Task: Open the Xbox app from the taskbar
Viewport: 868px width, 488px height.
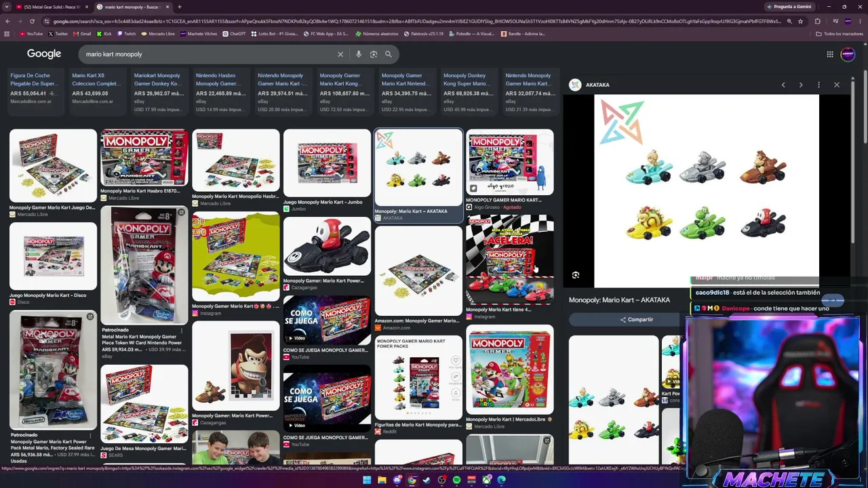Action: (x=486, y=480)
